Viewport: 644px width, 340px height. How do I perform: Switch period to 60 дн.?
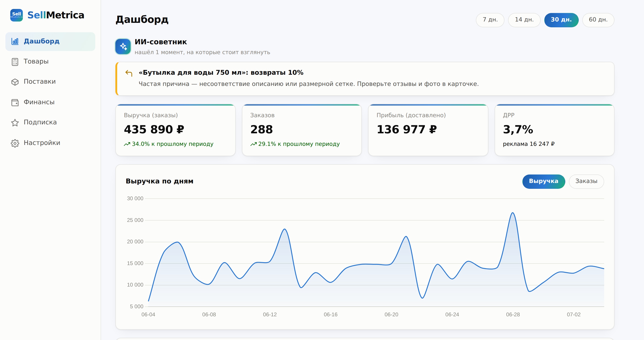598,20
